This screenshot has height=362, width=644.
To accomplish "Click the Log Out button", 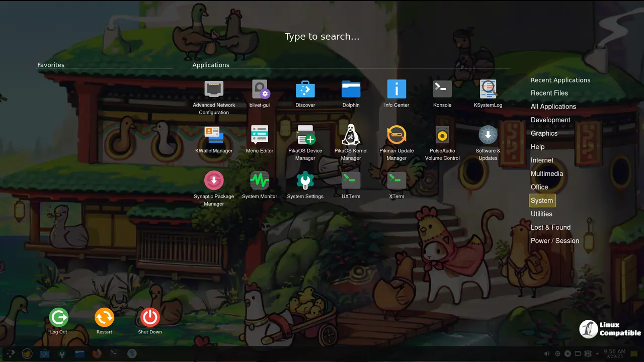I will point(58,318).
